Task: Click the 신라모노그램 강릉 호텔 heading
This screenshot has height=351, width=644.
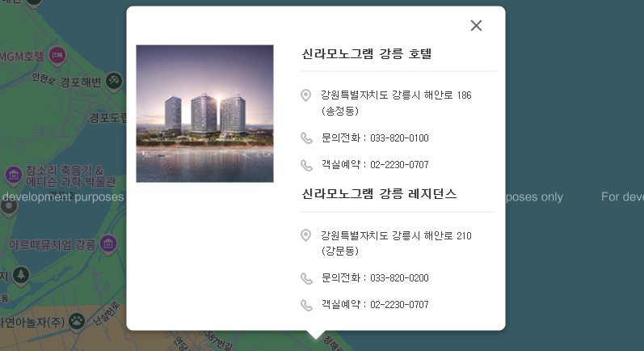Action: click(x=366, y=53)
